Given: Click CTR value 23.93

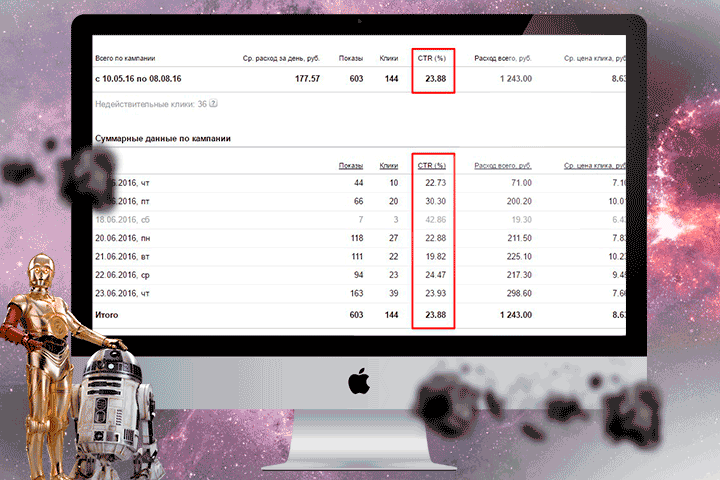Looking at the screenshot, I should (x=435, y=293).
